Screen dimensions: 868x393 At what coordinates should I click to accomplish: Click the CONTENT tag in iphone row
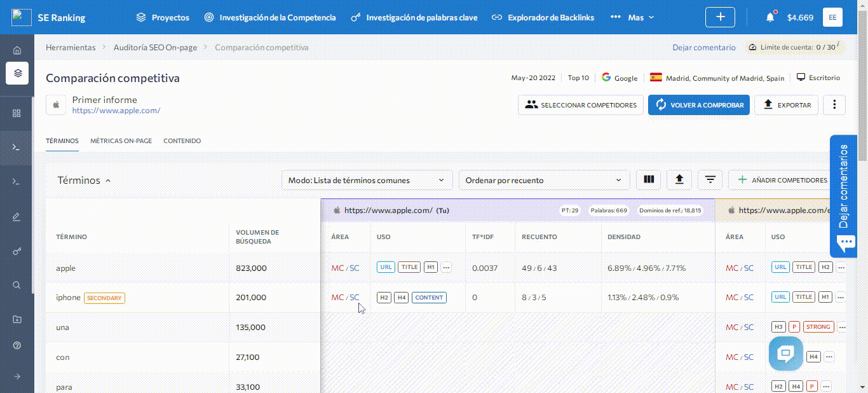[429, 298]
